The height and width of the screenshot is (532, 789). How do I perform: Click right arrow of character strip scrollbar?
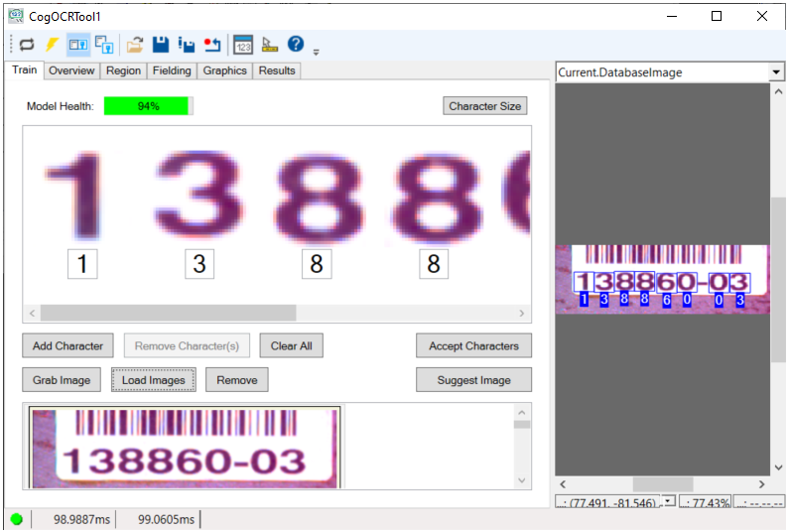(522, 313)
